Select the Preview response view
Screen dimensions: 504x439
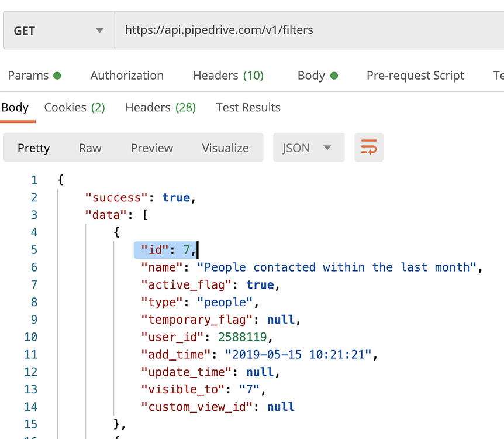pos(151,148)
